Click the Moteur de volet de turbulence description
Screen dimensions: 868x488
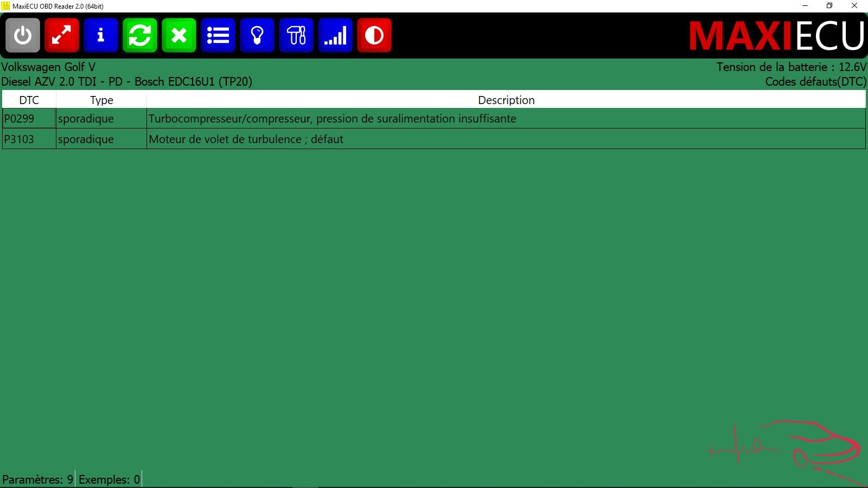[x=506, y=139]
